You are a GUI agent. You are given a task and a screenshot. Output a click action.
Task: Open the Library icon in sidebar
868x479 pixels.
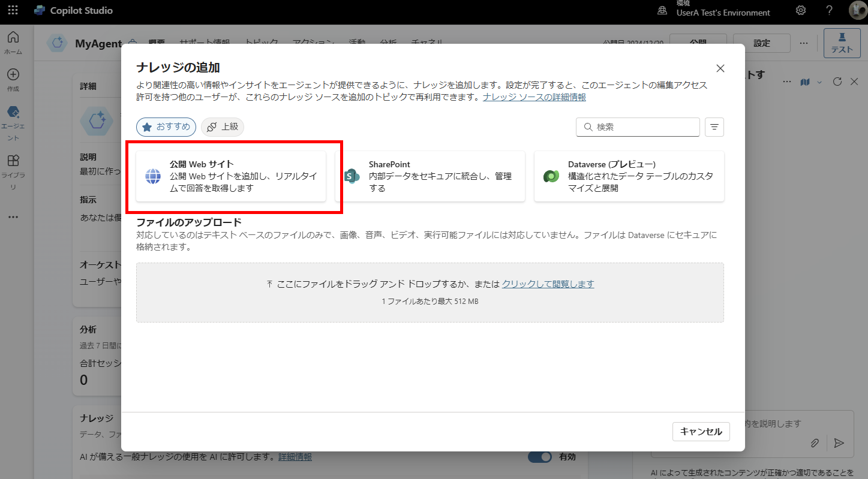[x=13, y=161]
